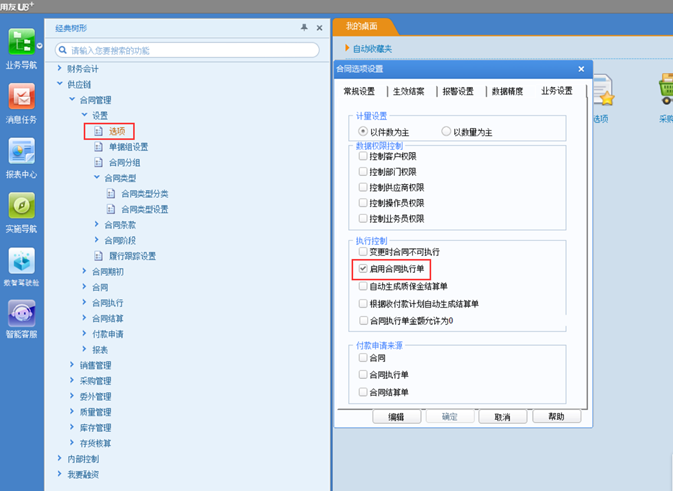
Task: Open the 选项 desktop shortcut icon
Action: pyautogui.click(x=603, y=91)
